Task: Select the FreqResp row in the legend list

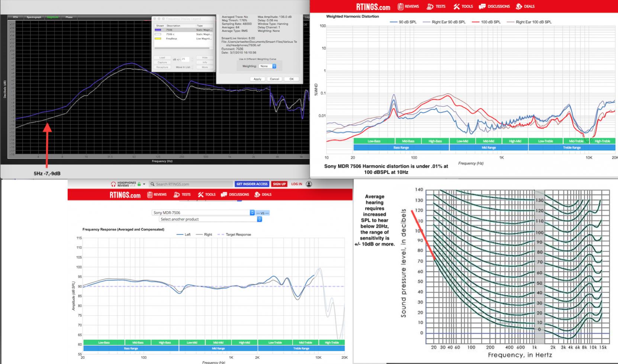Action: (x=184, y=39)
